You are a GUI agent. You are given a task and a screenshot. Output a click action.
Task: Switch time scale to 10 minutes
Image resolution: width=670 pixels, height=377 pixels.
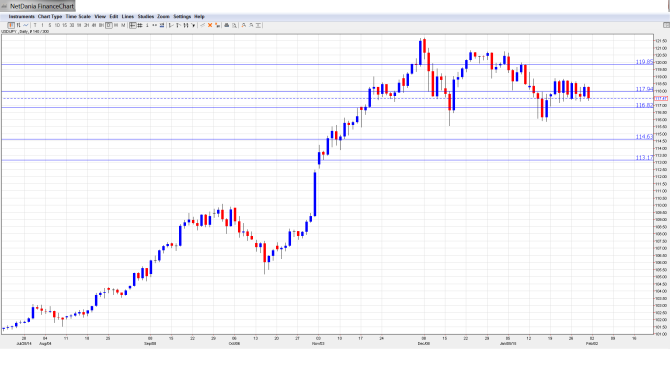point(57,26)
